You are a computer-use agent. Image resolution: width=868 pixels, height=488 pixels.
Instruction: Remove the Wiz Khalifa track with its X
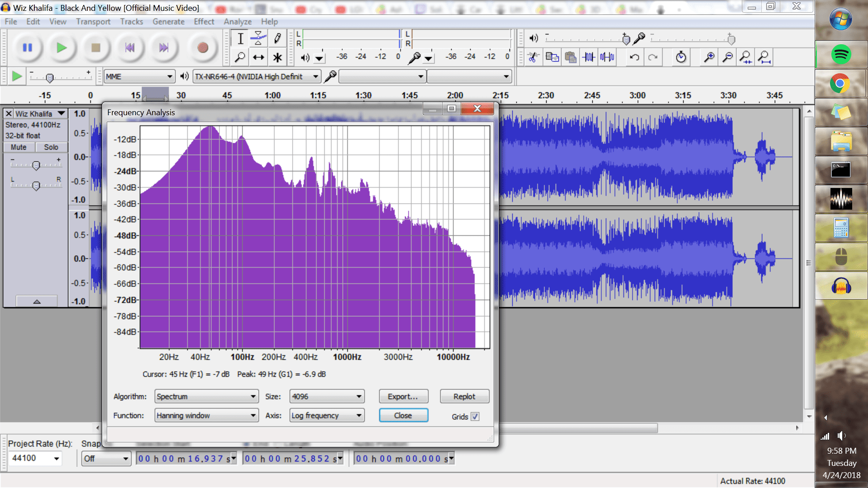(x=9, y=113)
